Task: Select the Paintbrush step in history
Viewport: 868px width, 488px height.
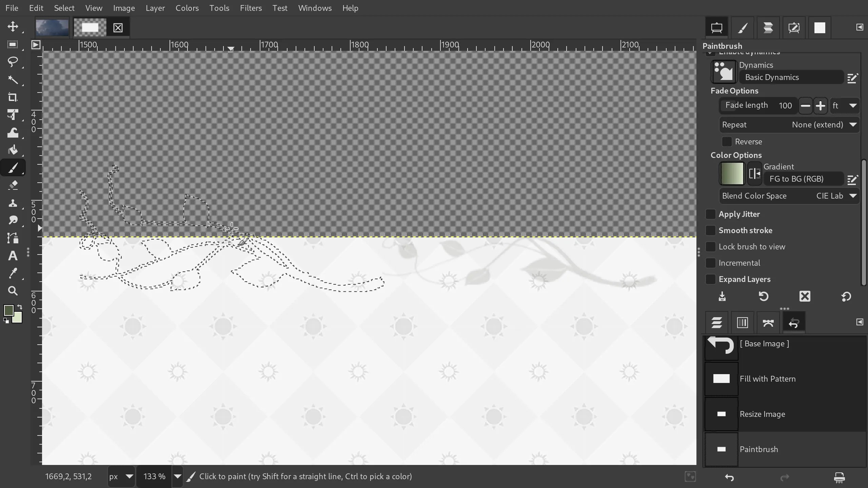Action: tap(759, 449)
